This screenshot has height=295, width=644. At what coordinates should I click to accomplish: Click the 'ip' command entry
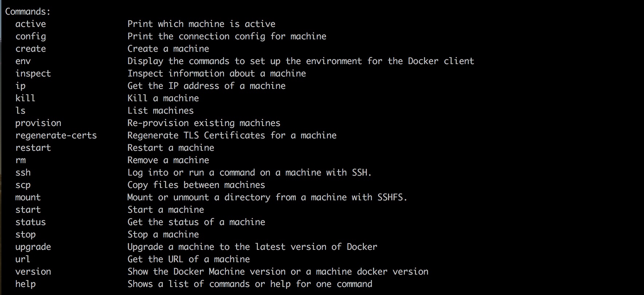20,86
